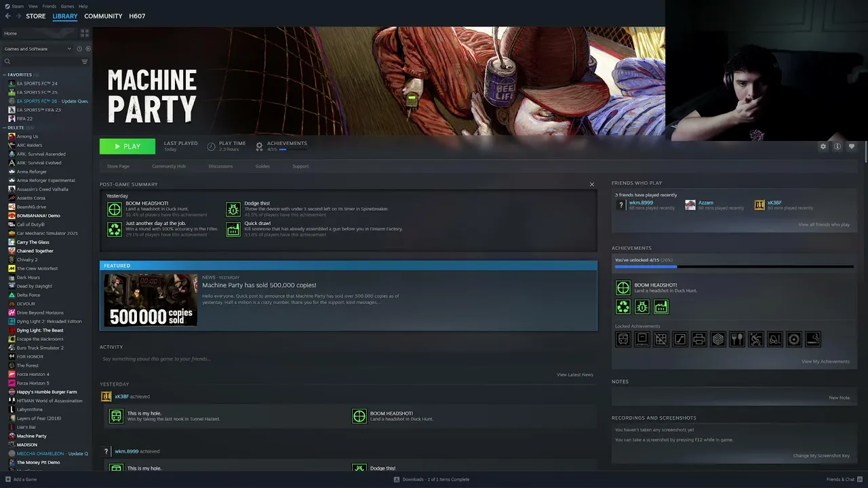Go back with the navigation arrow
Image resolution: width=868 pixels, height=488 pixels.
7,16
